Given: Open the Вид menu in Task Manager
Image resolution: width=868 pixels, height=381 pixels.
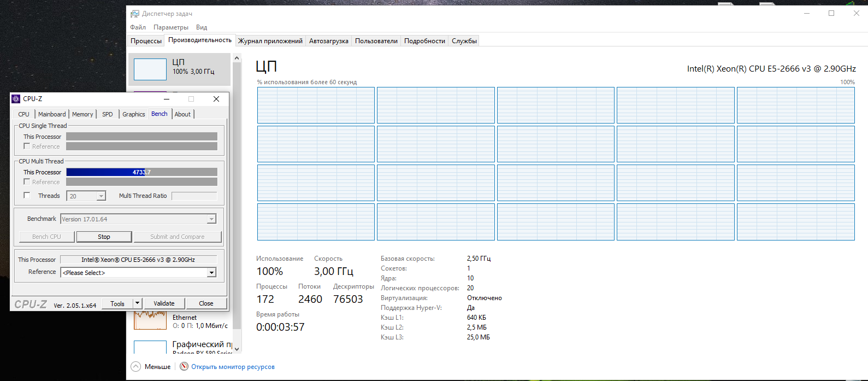Looking at the screenshot, I should (202, 27).
